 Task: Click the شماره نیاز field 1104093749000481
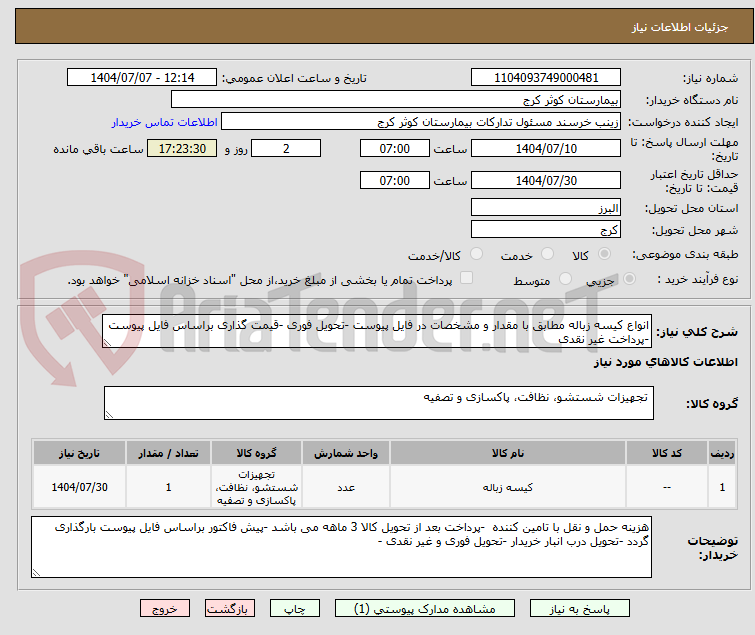pyautogui.click(x=546, y=78)
